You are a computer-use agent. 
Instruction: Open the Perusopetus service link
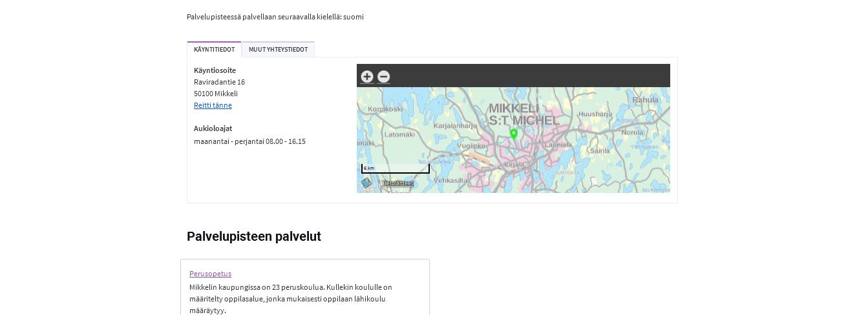coord(210,274)
